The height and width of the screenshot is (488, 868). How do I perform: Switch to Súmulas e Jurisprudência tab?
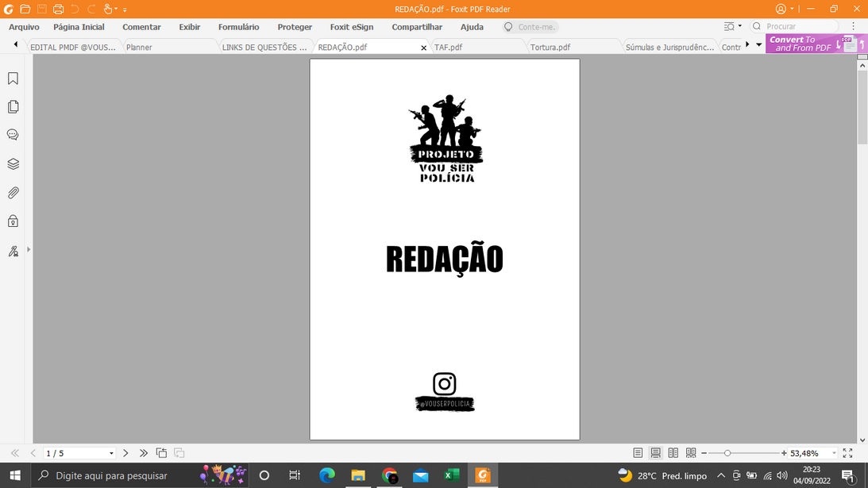[669, 47]
